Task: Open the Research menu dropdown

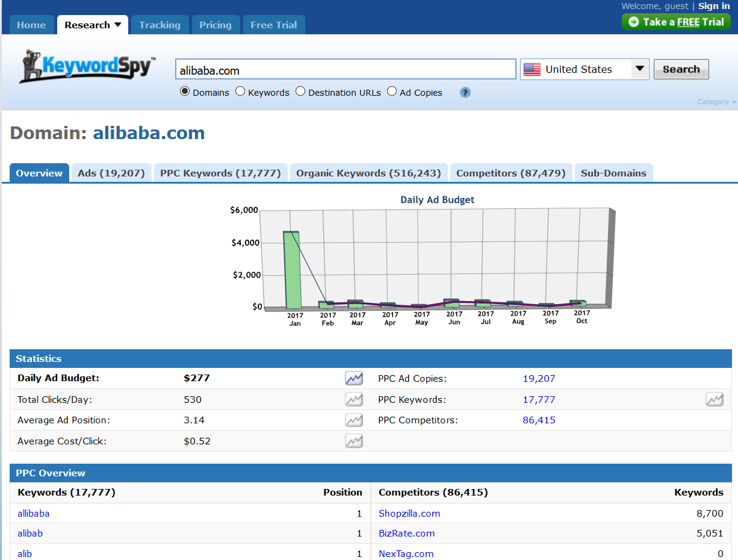Action: click(93, 25)
